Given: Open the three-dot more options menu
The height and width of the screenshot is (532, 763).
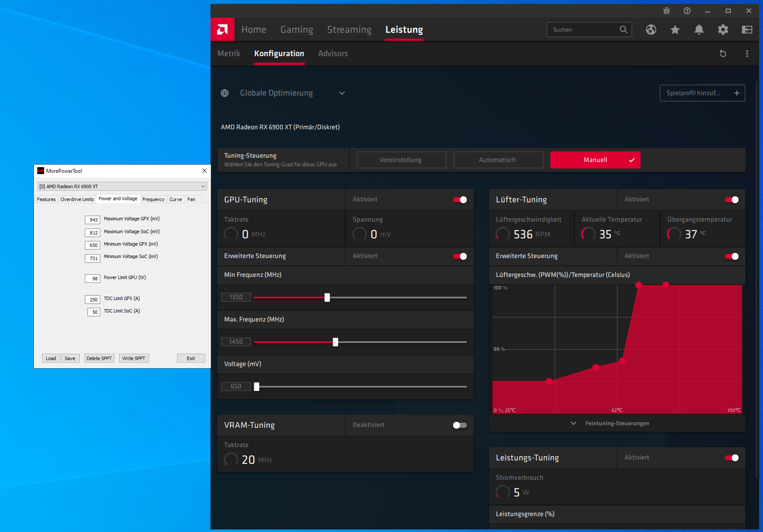Looking at the screenshot, I should (x=747, y=54).
